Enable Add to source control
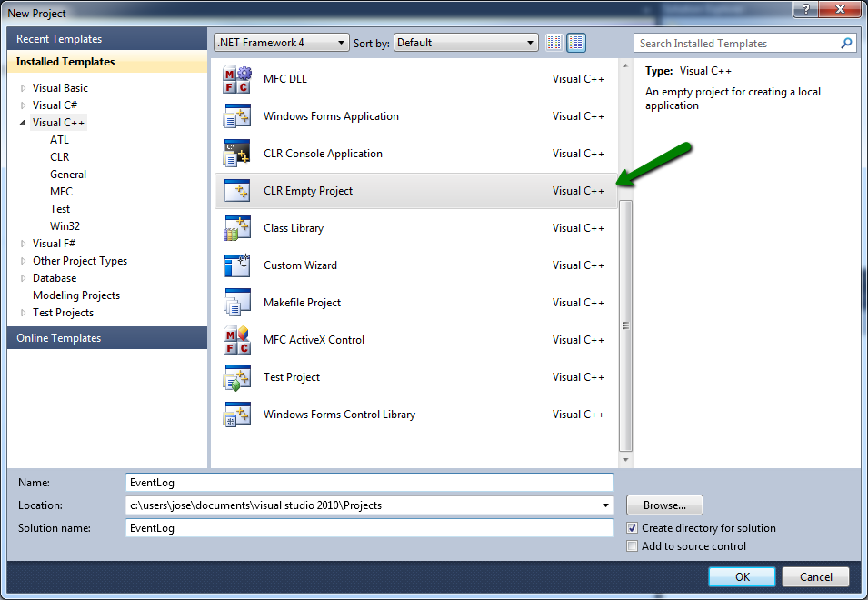The width and height of the screenshot is (868, 600). [632, 545]
